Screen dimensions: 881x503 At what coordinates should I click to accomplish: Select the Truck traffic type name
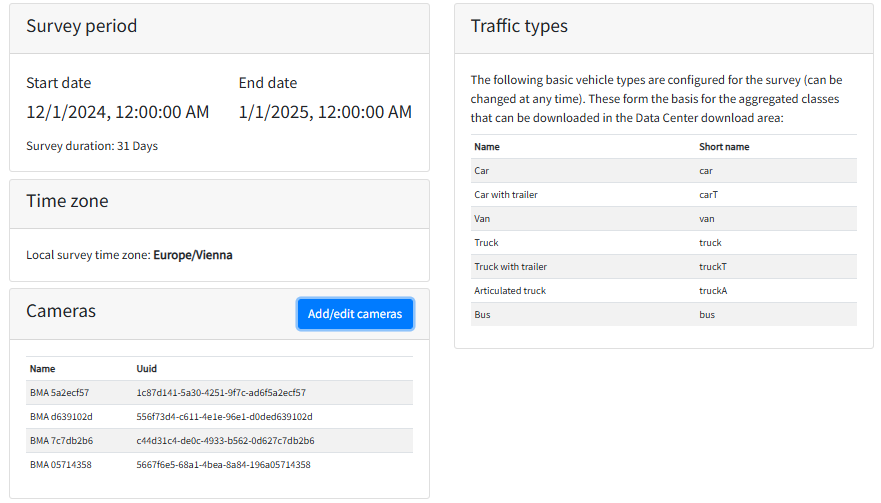pos(487,243)
